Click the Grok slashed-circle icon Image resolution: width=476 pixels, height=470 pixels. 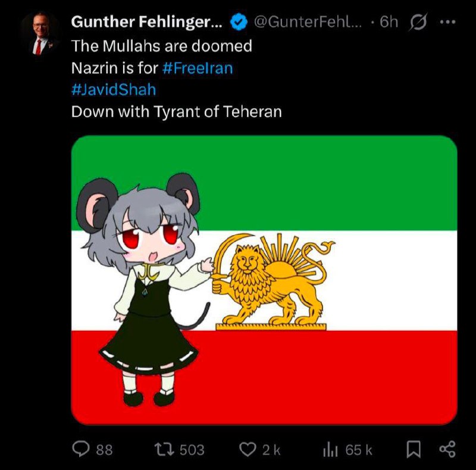coord(418,22)
